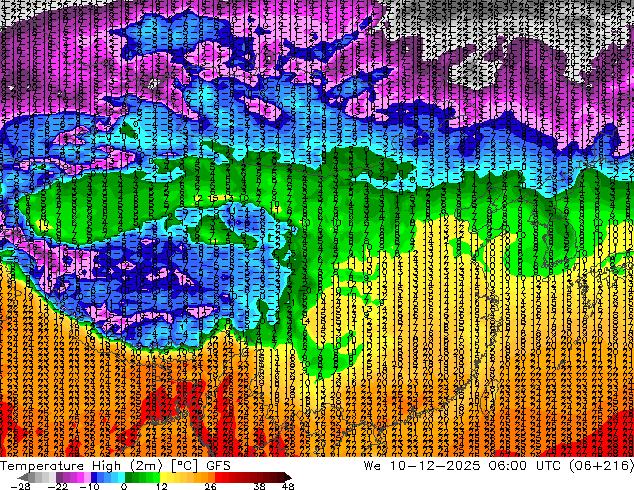634x490 pixels.
Task: Click the -28 legend value
Action: 21,486
